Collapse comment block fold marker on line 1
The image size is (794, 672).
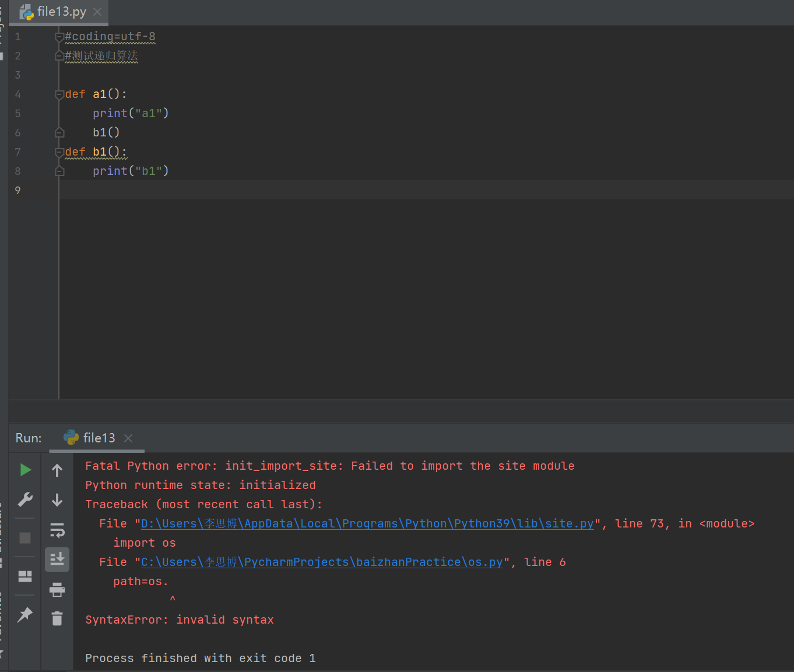coord(59,37)
